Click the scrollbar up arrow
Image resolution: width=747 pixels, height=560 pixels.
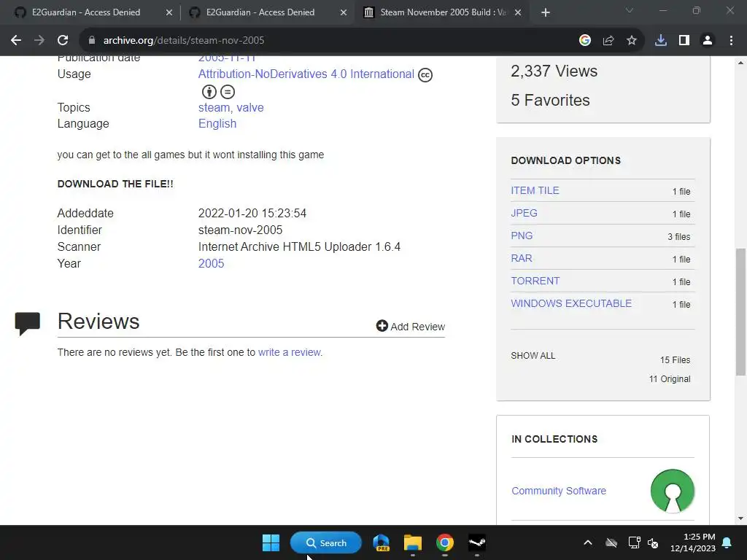741,63
